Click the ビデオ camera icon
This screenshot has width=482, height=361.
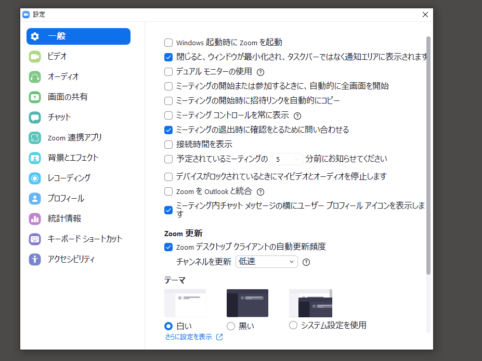tap(35, 57)
